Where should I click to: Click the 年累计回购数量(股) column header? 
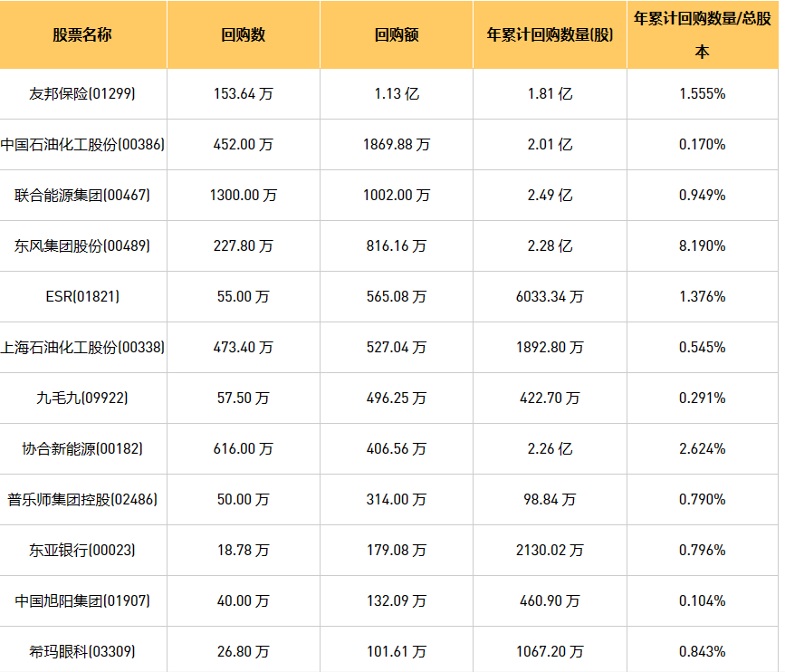[x=550, y=34]
